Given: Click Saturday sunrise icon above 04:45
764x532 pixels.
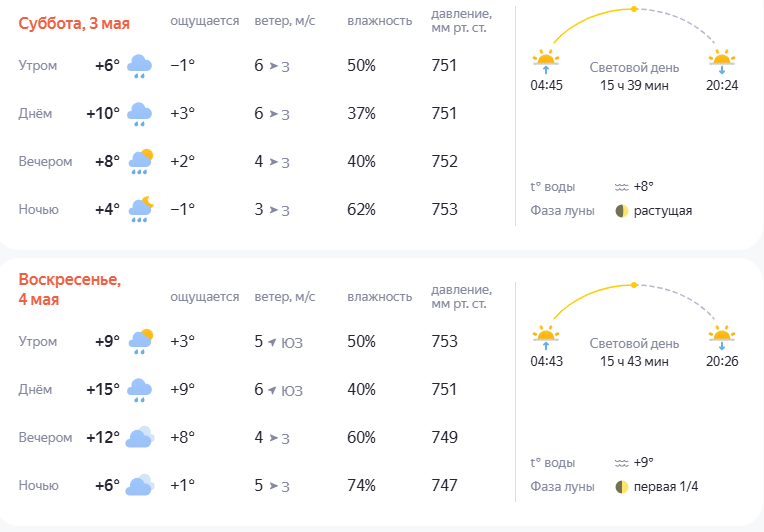Looking at the screenshot, I should click(546, 60).
